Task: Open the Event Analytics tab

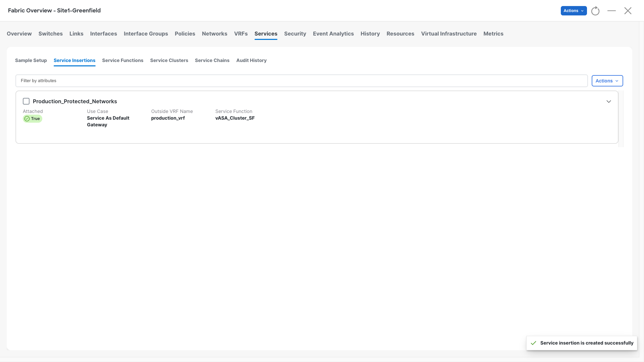Action: pos(333,34)
